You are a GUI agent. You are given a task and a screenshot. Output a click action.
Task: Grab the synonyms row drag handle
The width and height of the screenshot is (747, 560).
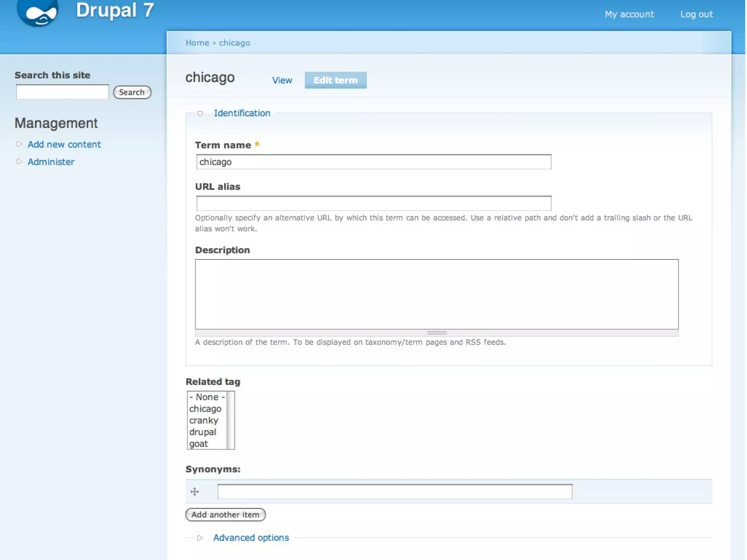pos(194,491)
